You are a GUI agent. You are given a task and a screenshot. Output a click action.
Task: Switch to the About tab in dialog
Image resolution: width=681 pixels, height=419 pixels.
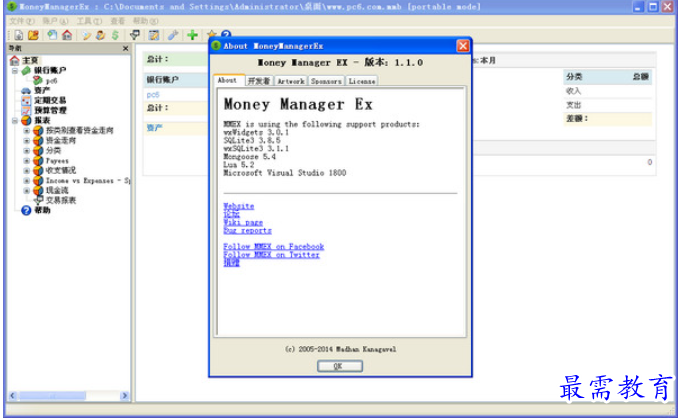click(x=228, y=80)
